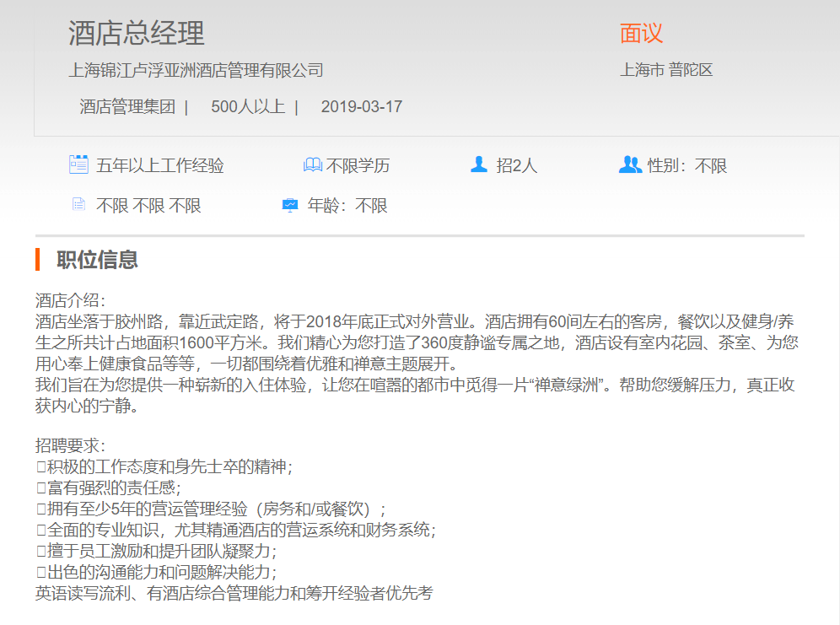Click the 性别：不限 gender text
This screenshot has height=625, width=840.
pos(687,166)
